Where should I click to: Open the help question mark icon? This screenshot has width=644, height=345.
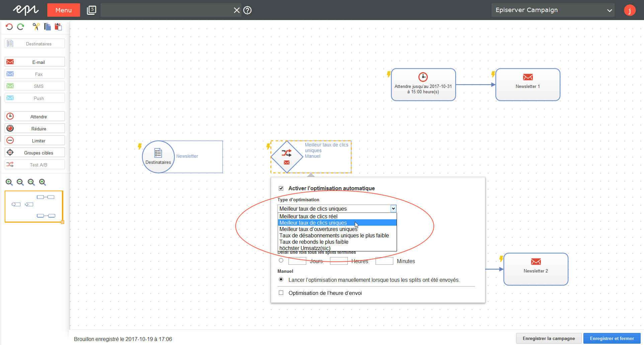point(247,10)
